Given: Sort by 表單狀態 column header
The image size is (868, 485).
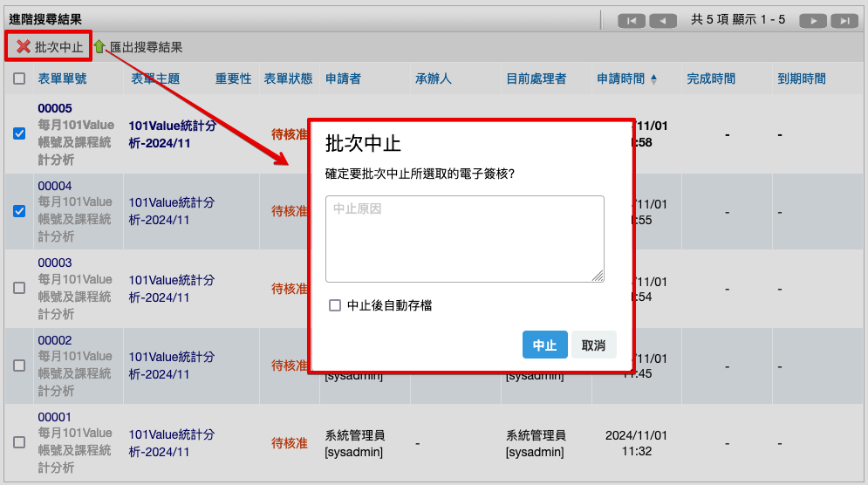Looking at the screenshot, I should pos(289,79).
